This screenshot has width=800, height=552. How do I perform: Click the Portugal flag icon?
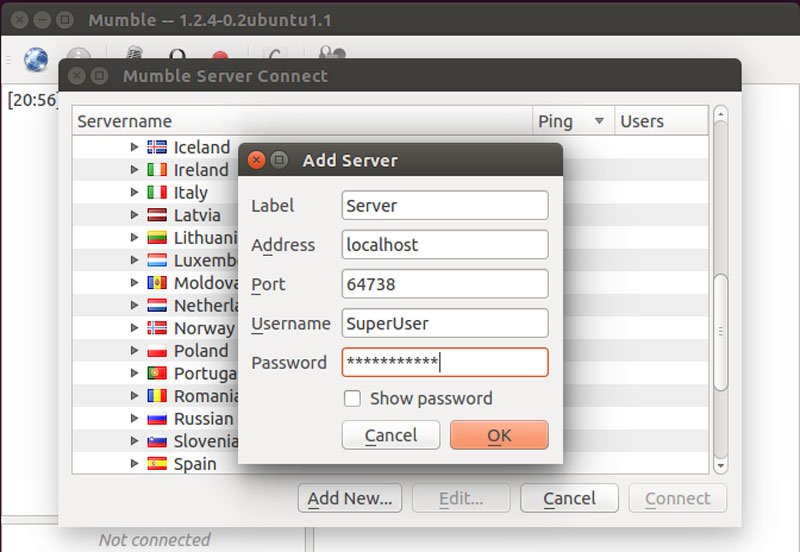[x=157, y=373]
